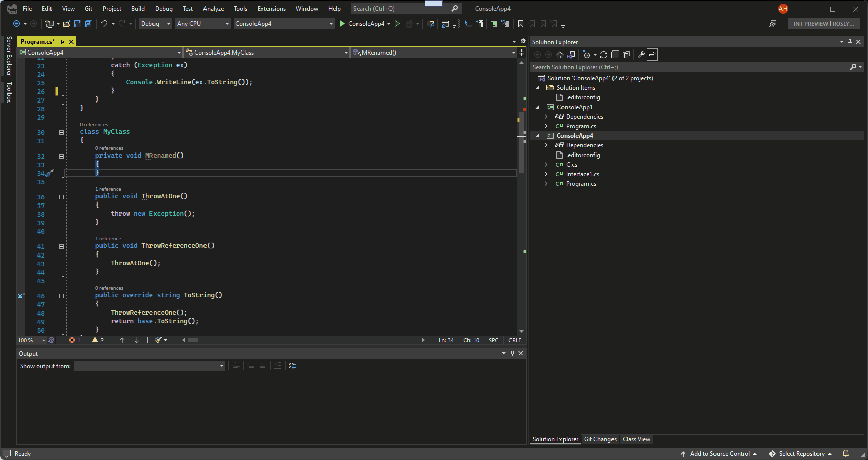Click the error count indicator showing 1

click(75, 340)
